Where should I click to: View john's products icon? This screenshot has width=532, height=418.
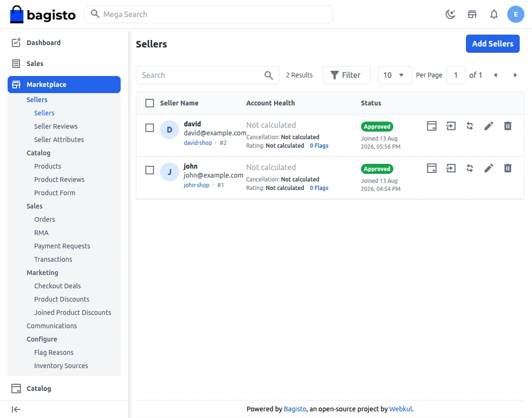(432, 168)
